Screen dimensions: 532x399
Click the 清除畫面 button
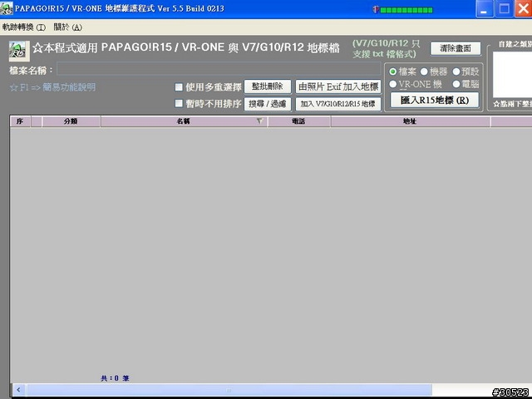[456, 48]
